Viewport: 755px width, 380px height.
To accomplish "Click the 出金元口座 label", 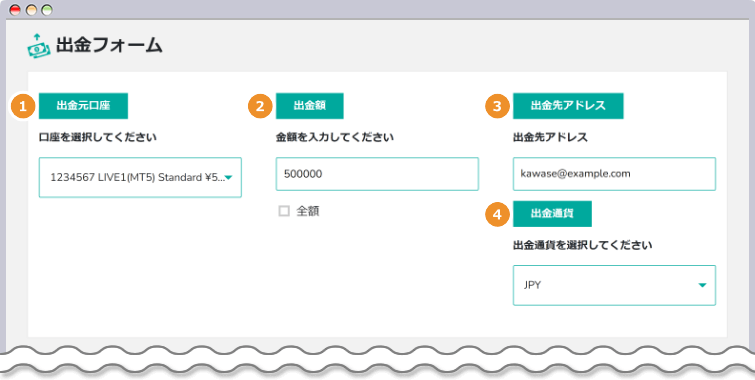I will pos(83,106).
